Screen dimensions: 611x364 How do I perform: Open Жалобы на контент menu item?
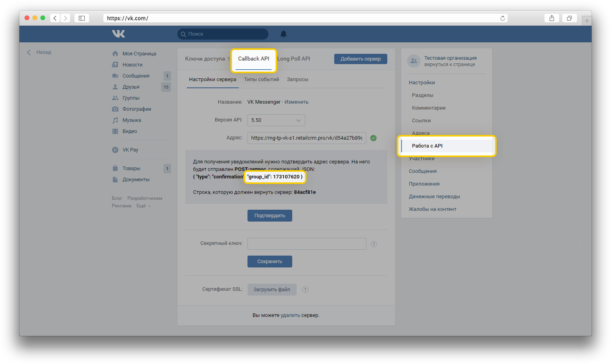pos(432,209)
